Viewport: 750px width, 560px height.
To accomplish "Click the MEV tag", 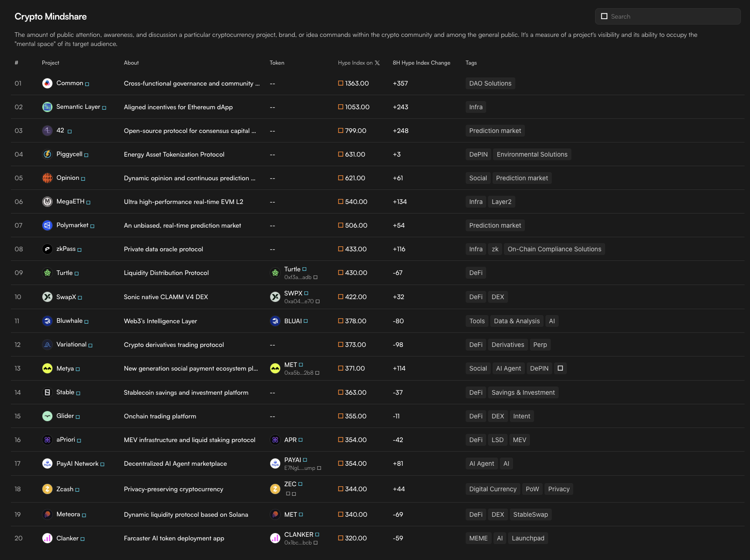I will point(519,440).
